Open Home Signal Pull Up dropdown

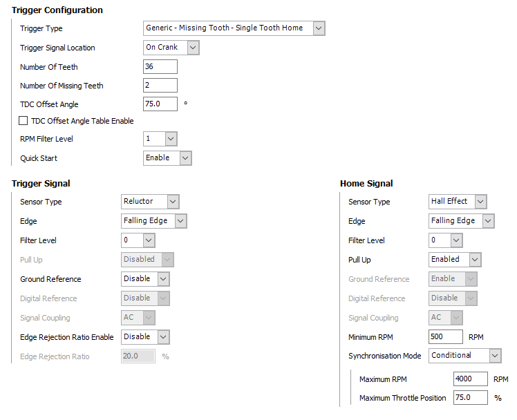coord(455,260)
